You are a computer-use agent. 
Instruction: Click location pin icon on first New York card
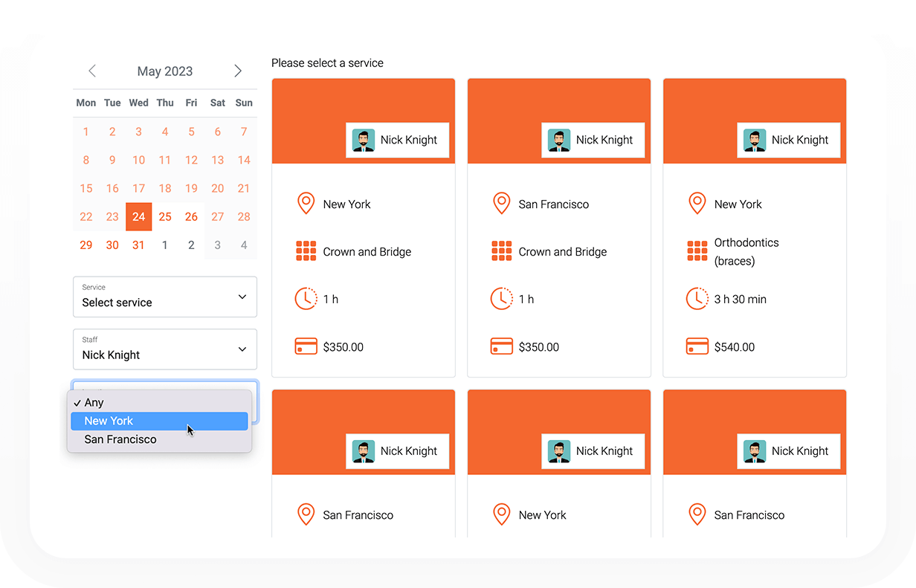[306, 204]
